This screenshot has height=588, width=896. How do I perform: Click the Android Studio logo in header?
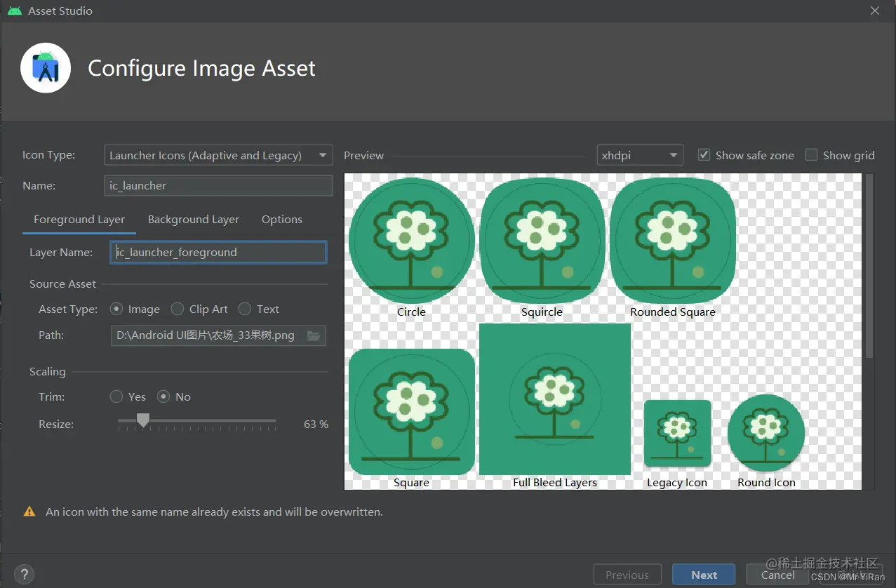pyautogui.click(x=46, y=68)
